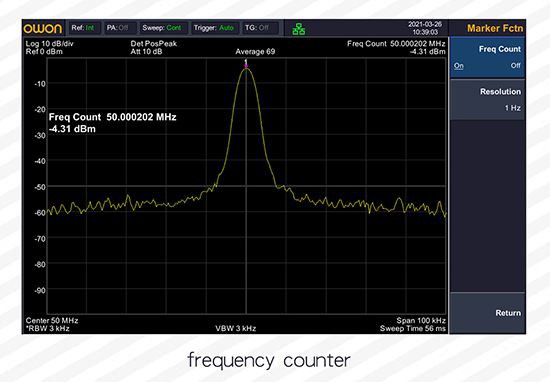Click top-right 'Freq Count 50.000202 MHz' readout
Screen dimensions: 550x382
[x=396, y=44]
